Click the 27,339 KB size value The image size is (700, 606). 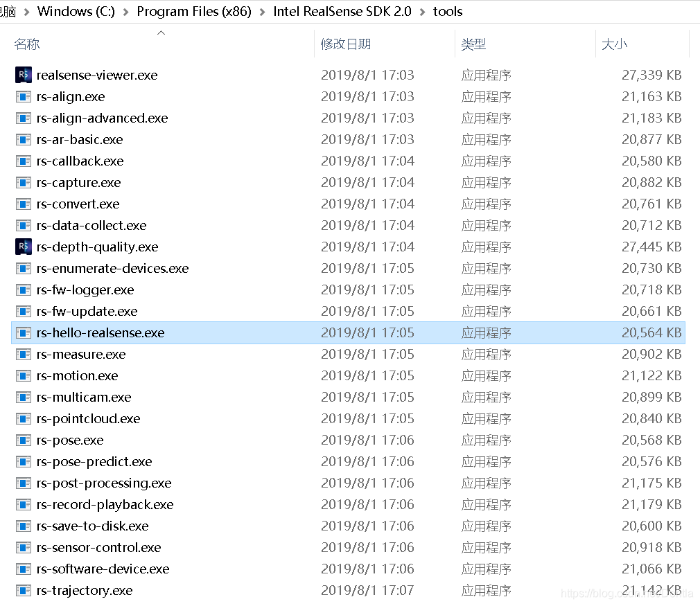pyautogui.click(x=651, y=75)
